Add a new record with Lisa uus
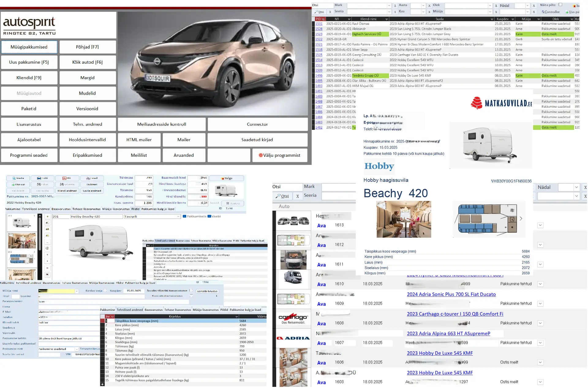Screen dimensions: 588x392 click(x=18, y=184)
